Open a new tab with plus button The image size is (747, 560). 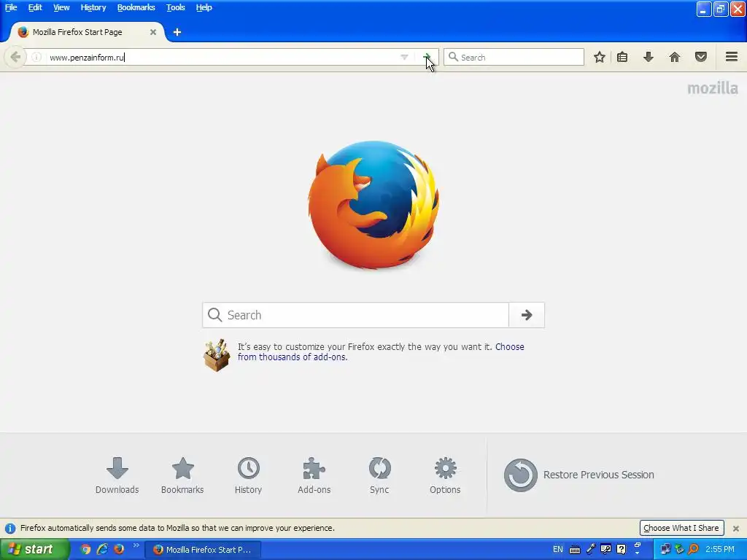[x=177, y=32]
